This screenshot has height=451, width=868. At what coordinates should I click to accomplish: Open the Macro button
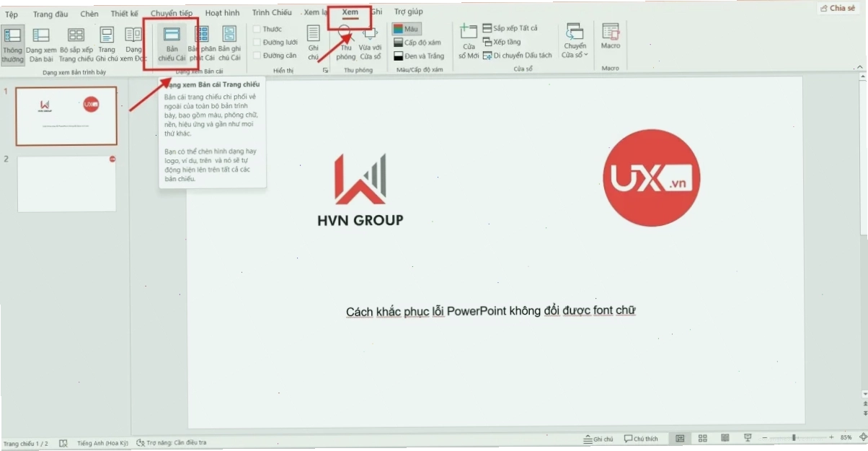click(x=611, y=38)
